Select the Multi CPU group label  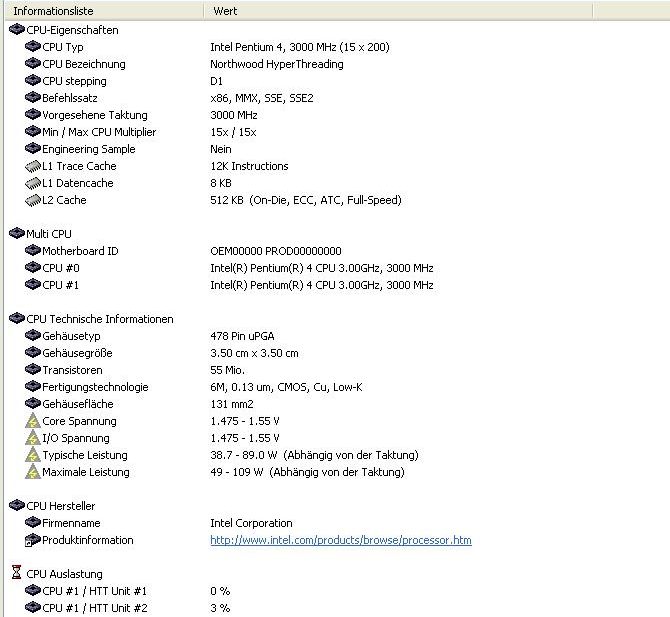(x=49, y=234)
